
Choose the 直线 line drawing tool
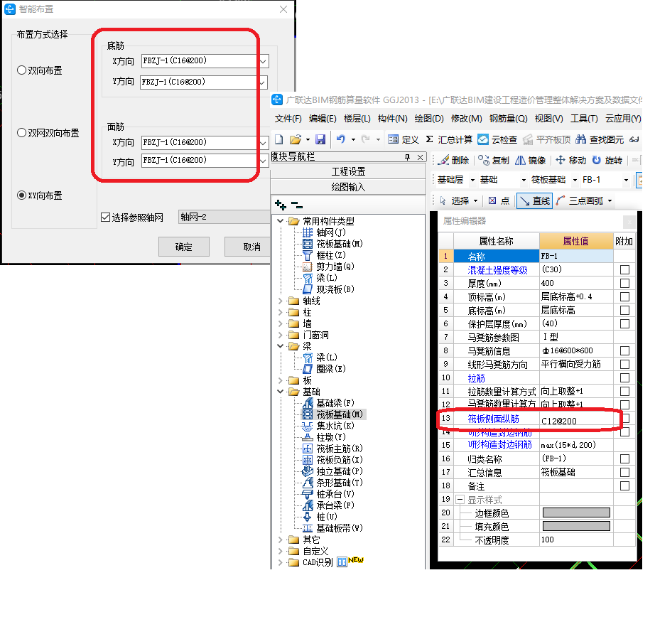tap(534, 200)
